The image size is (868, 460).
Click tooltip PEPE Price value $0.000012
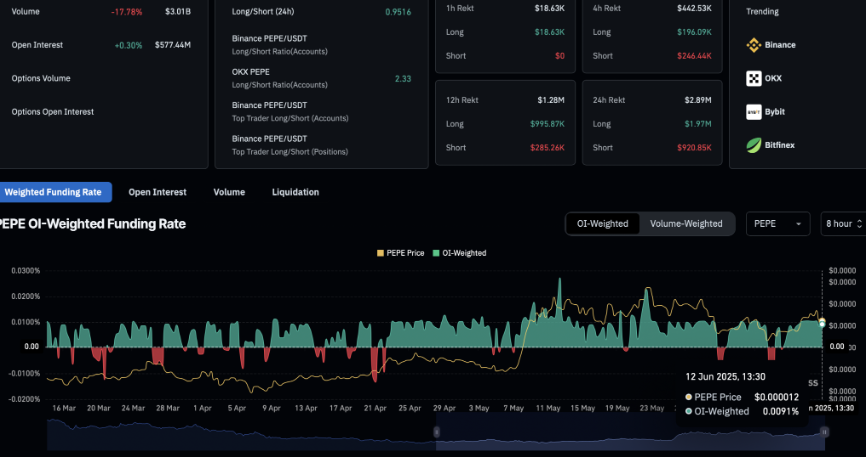(776, 397)
